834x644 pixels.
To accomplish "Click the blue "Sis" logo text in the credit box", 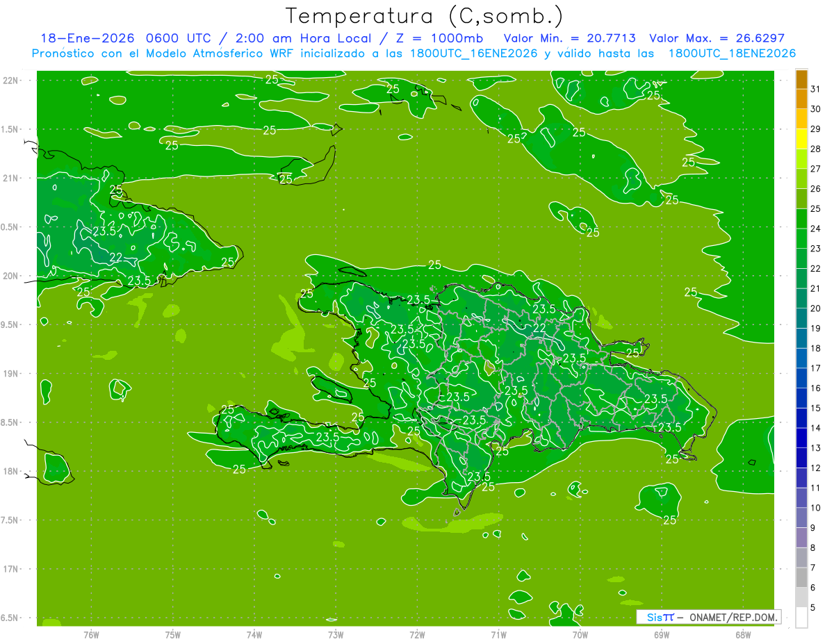I will (654, 617).
